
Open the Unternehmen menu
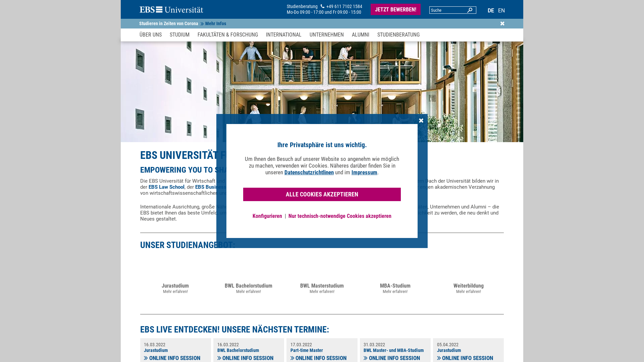click(x=327, y=35)
